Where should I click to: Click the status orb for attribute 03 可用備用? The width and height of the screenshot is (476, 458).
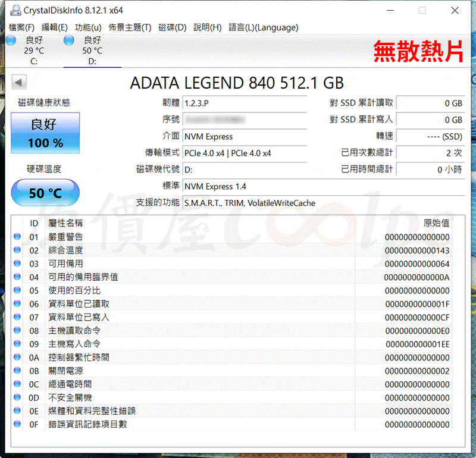[17, 263]
